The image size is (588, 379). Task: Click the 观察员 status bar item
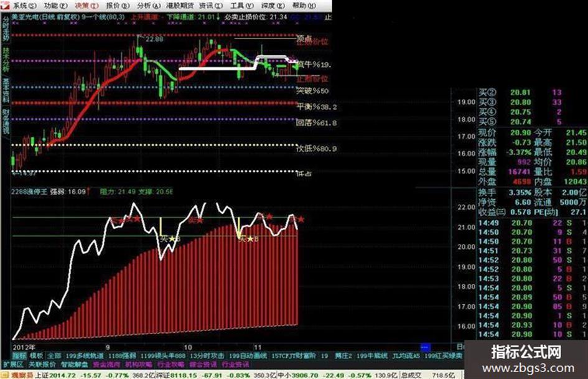(x=22, y=375)
